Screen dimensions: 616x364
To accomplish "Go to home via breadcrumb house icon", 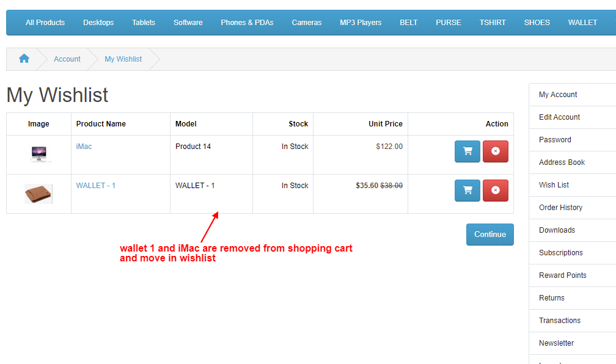I will coord(24,59).
